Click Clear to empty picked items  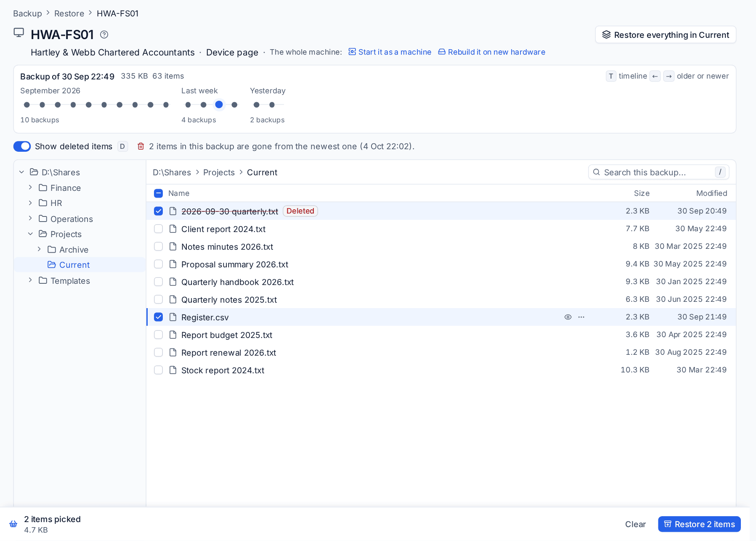pyautogui.click(x=635, y=524)
